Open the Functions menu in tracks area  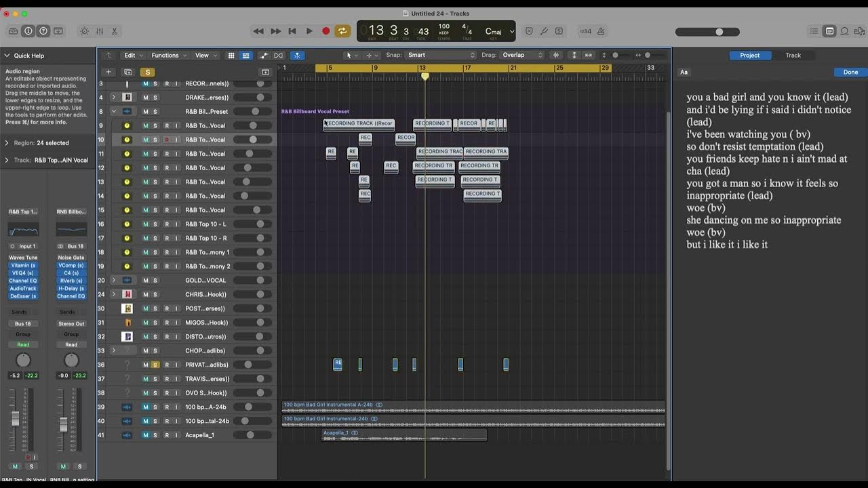pyautogui.click(x=168, y=56)
